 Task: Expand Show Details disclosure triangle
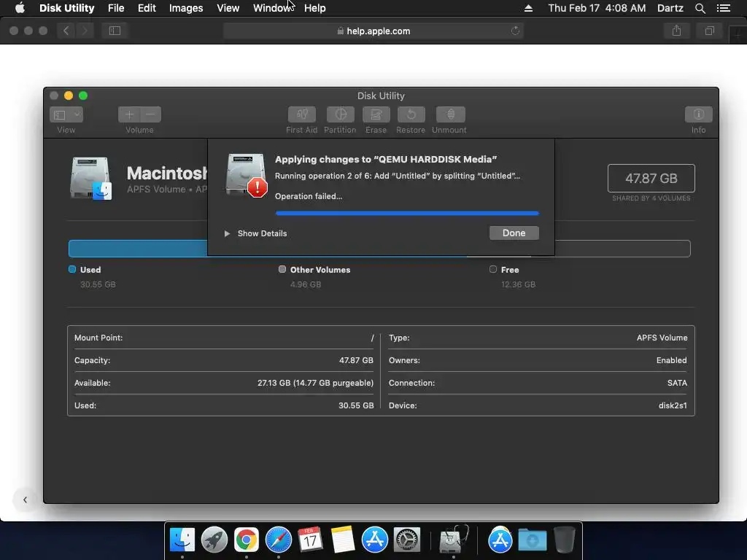coord(228,233)
